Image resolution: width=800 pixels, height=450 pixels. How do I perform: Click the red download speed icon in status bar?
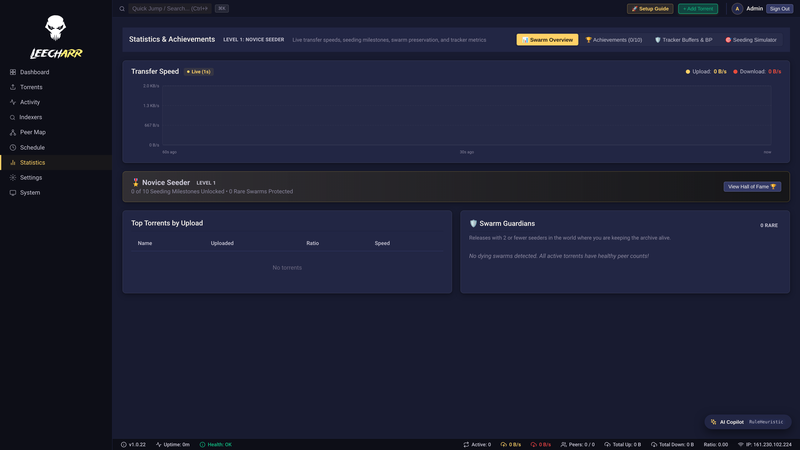point(534,445)
